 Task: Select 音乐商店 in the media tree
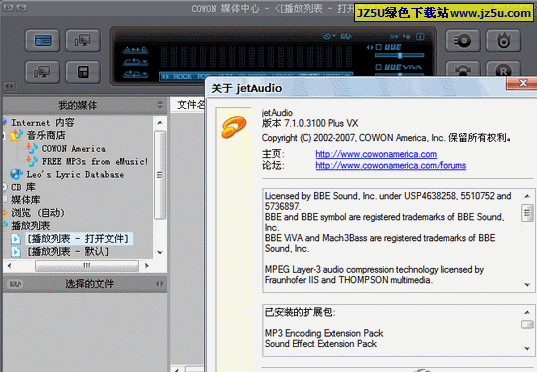tap(46, 135)
